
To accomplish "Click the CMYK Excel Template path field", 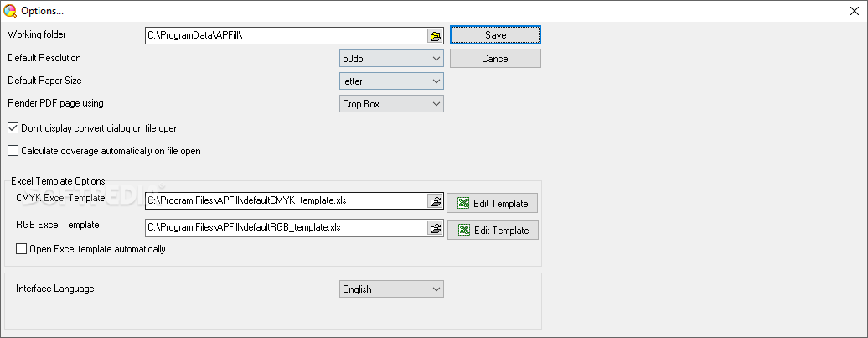I will tap(287, 201).
